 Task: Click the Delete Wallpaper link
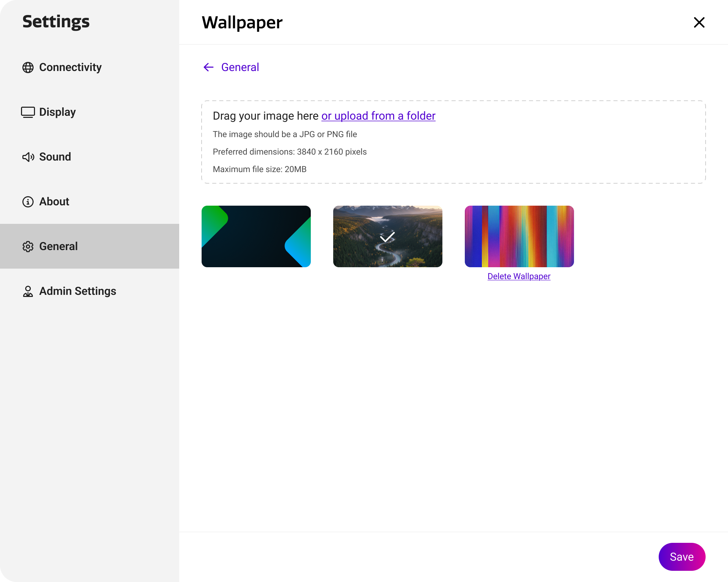(519, 276)
